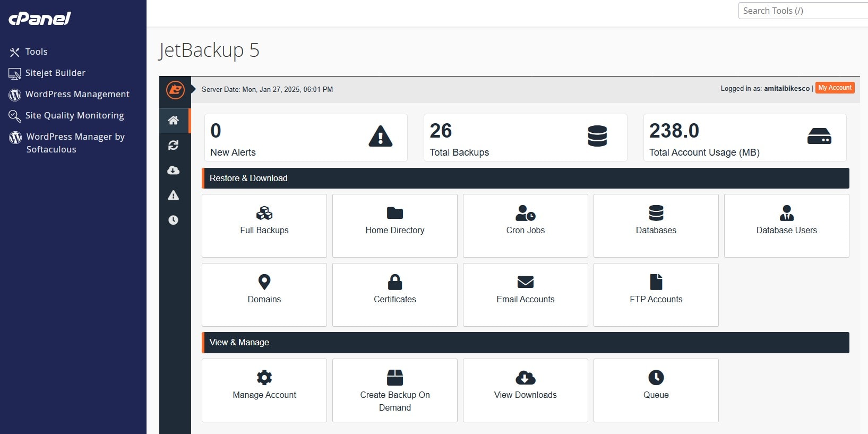Click the cPanel logo
868x434 pixels.
(40, 19)
